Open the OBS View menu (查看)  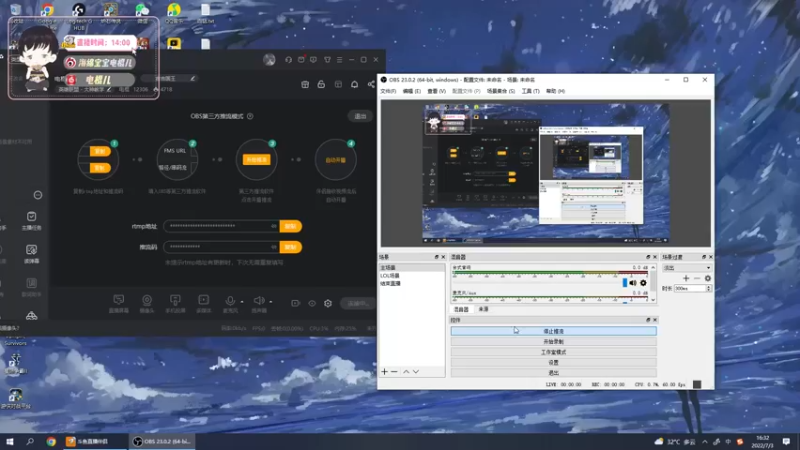pyautogui.click(x=436, y=91)
